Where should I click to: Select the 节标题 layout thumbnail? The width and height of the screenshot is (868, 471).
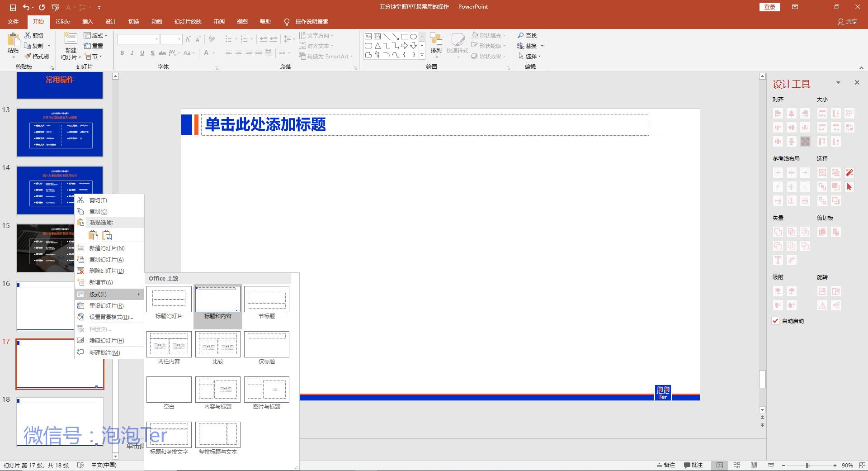(x=267, y=303)
